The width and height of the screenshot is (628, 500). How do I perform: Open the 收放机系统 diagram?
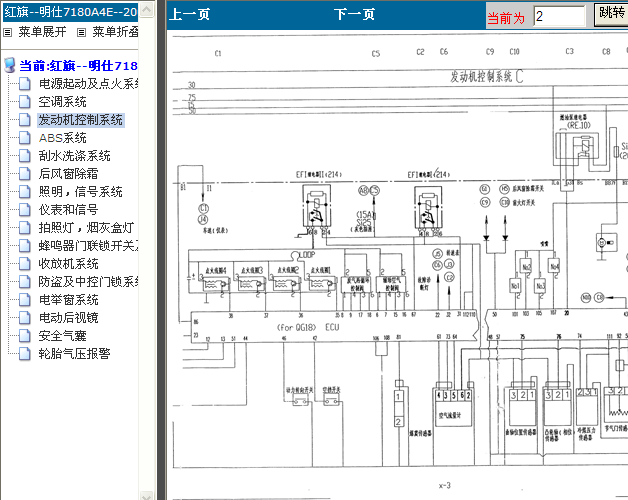click(x=68, y=264)
